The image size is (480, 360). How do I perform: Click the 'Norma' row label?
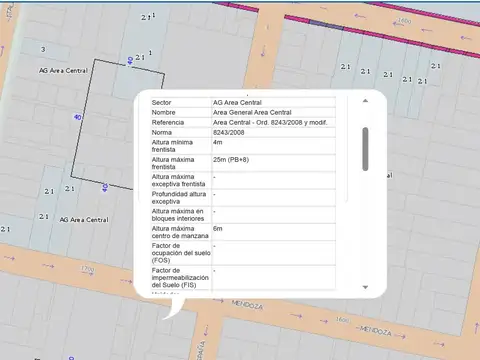tap(162, 132)
